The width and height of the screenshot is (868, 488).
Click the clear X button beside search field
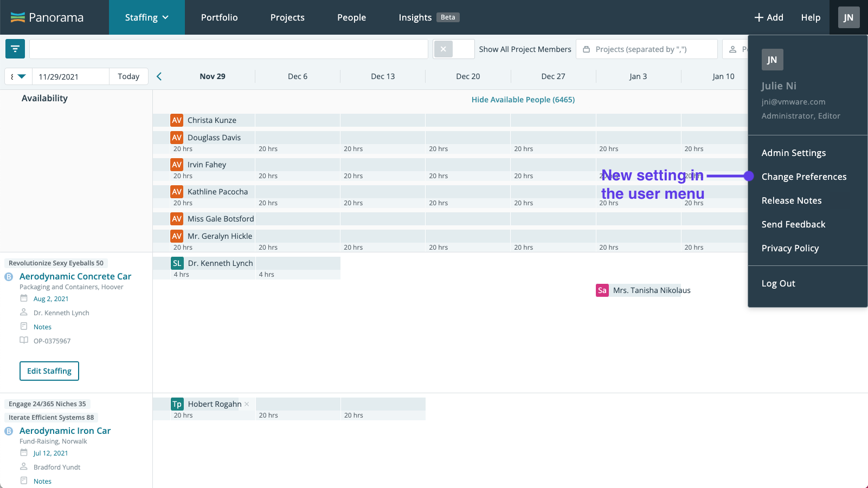click(443, 49)
